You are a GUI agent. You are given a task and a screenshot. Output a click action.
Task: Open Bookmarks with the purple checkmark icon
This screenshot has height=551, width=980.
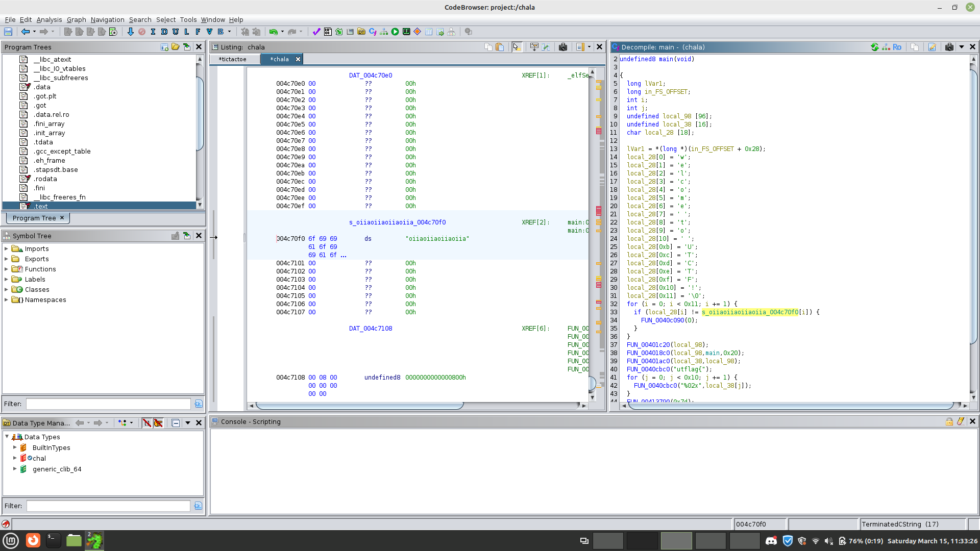[316, 32]
